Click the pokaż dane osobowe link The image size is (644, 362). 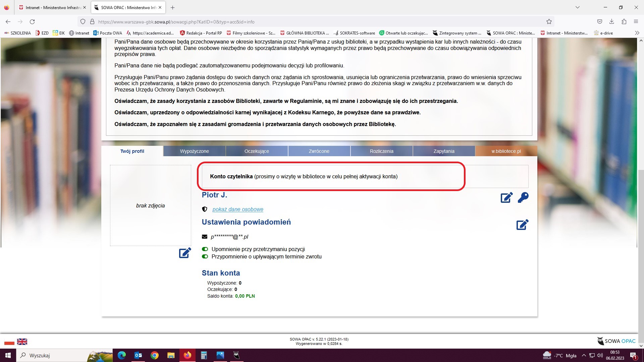coord(237,209)
